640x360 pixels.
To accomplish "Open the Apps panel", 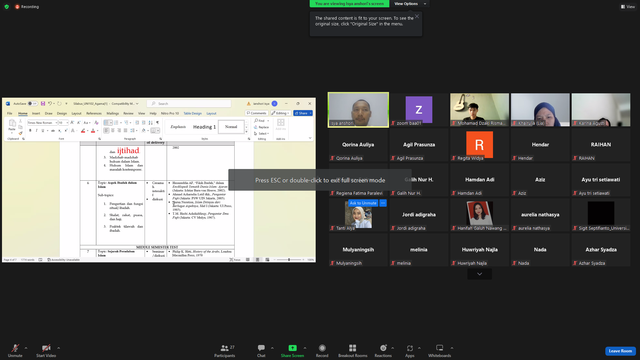I will pos(410,350).
